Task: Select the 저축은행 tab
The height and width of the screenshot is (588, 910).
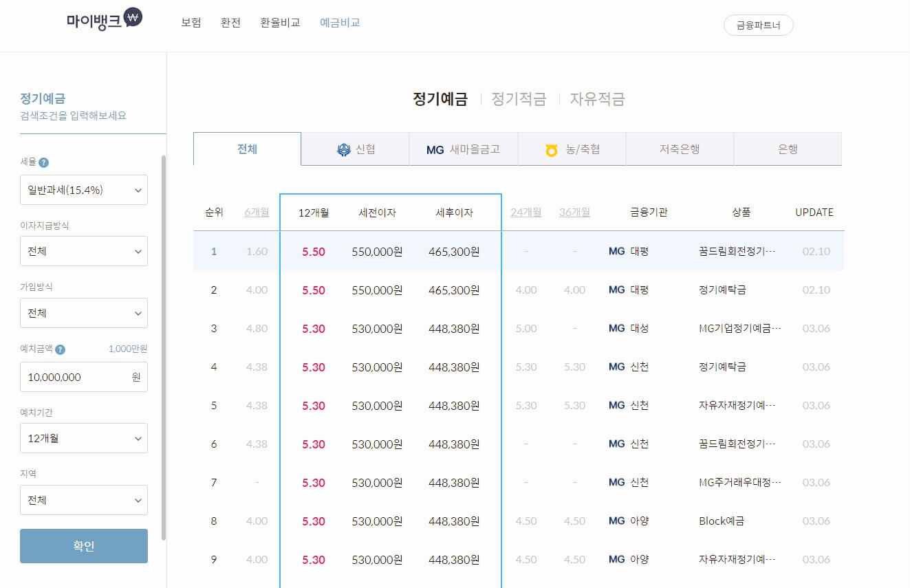Action: (680, 149)
